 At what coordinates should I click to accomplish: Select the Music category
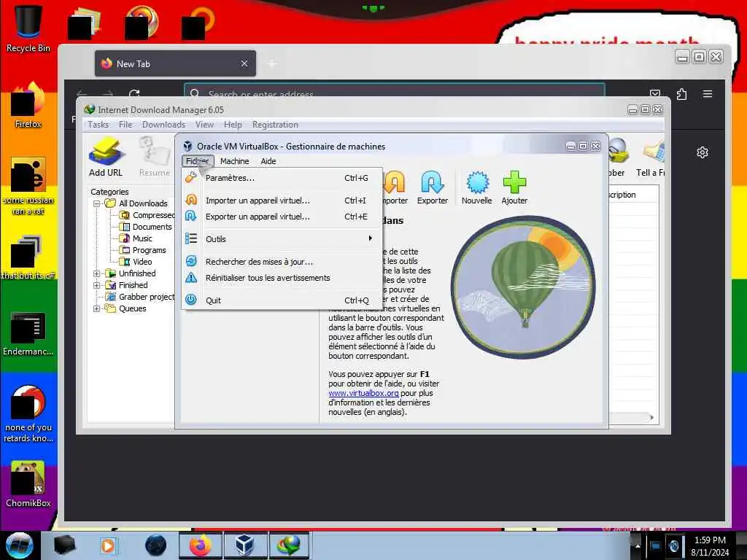tap(136, 238)
